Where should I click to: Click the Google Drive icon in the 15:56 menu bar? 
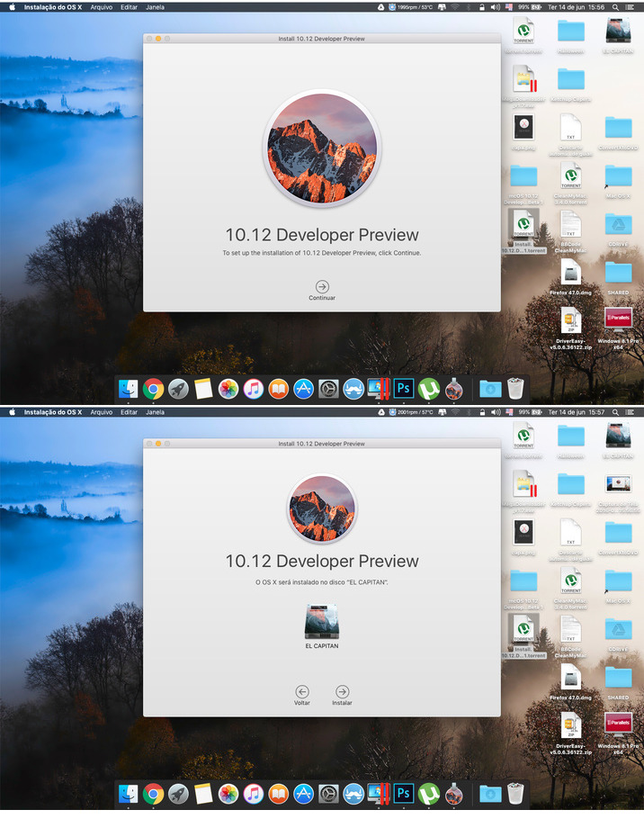tap(381, 7)
